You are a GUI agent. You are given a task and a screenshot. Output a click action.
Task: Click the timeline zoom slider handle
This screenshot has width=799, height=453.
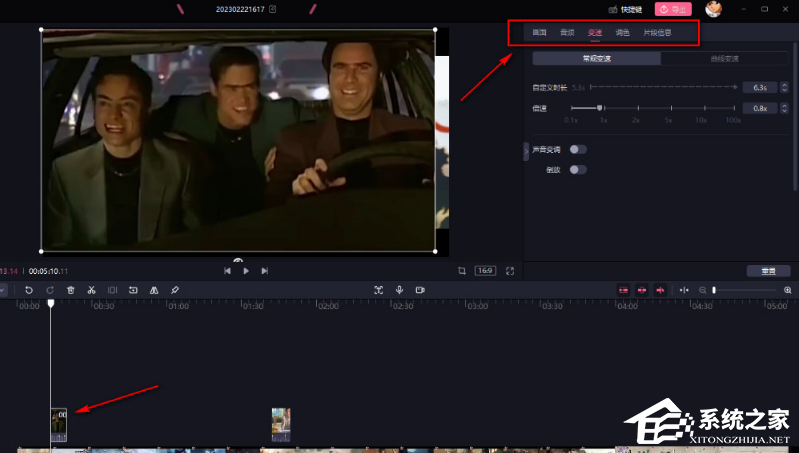(714, 290)
